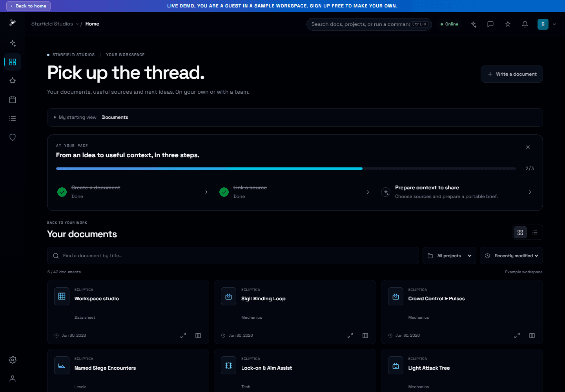
Task: Open side panel for Sigil Binding Loop card
Action: click(x=365, y=336)
